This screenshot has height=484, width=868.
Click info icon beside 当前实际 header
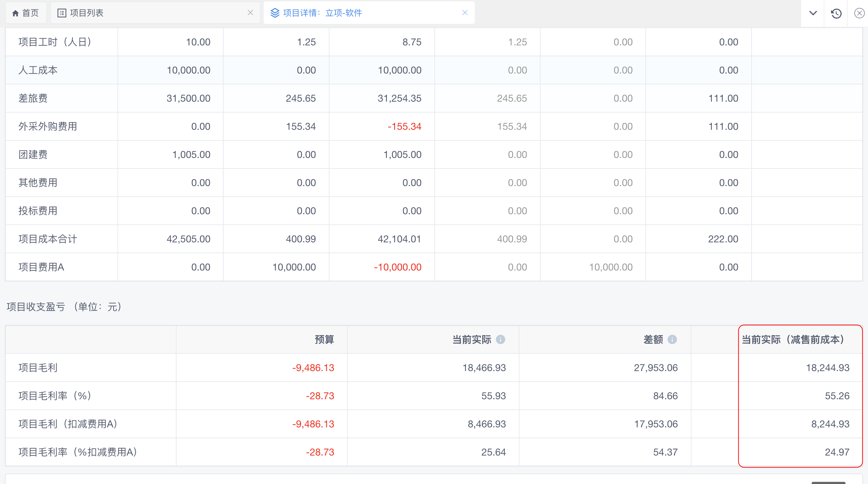pos(500,339)
